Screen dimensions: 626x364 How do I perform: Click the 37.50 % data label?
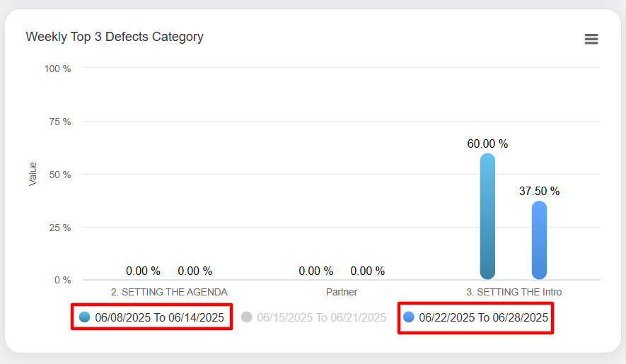tap(539, 191)
